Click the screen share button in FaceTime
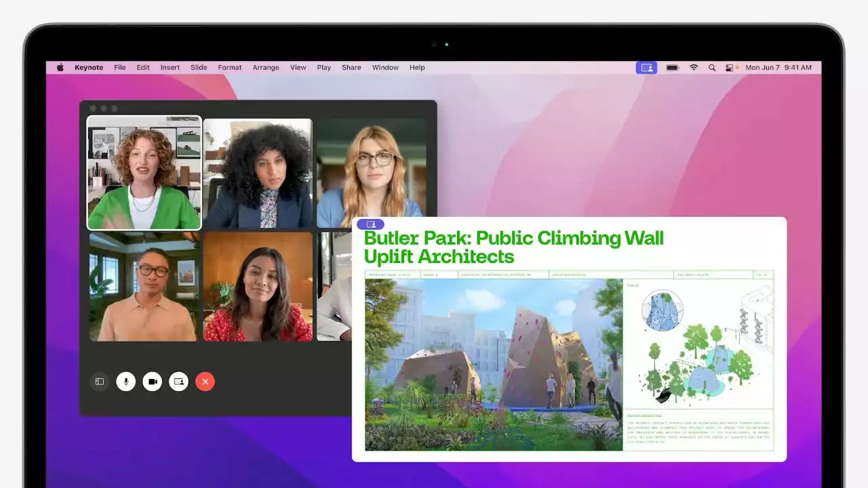 (178, 382)
